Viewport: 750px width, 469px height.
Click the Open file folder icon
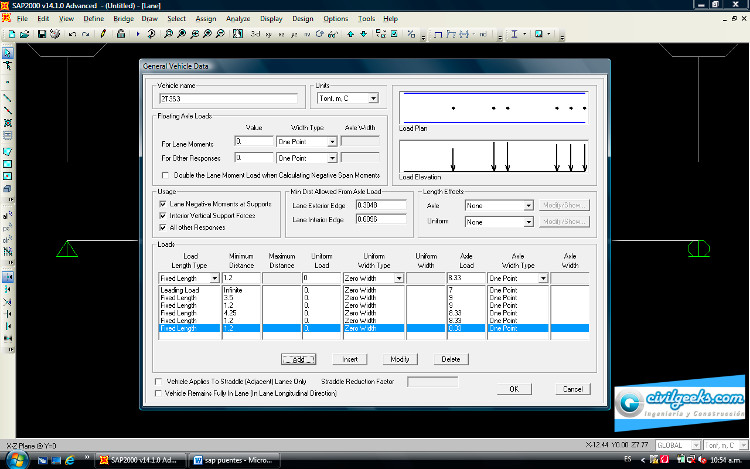coord(25,34)
